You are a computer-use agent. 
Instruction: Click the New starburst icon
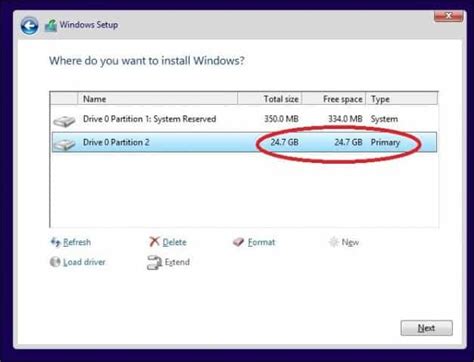pos(334,242)
